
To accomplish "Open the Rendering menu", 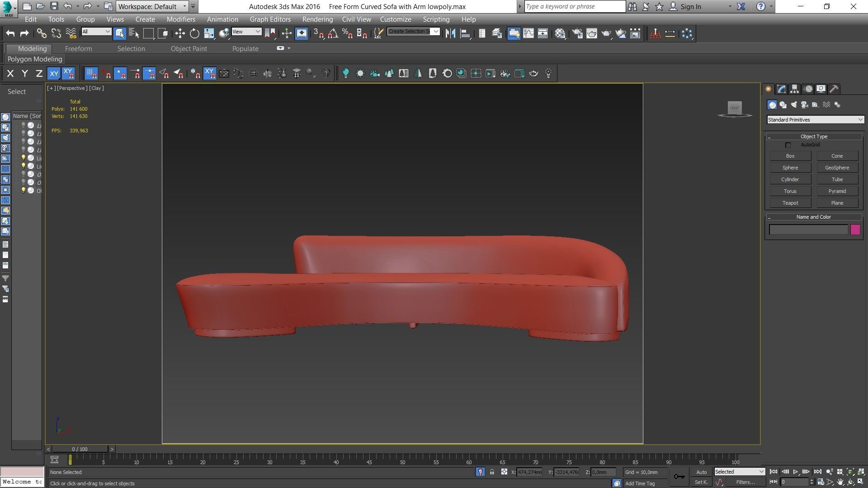I will coord(317,19).
